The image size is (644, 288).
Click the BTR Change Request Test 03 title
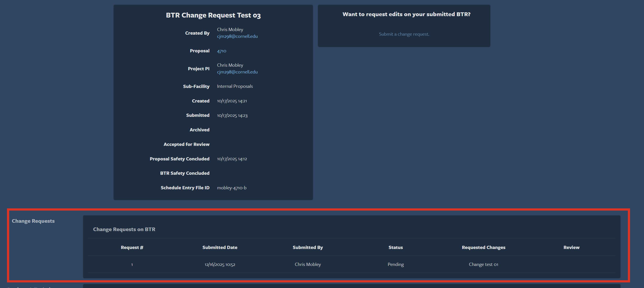point(213,15)
